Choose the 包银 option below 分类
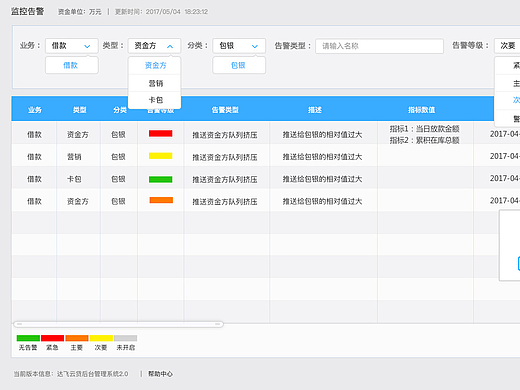520x390 pixels. click(x=239, y=65)
